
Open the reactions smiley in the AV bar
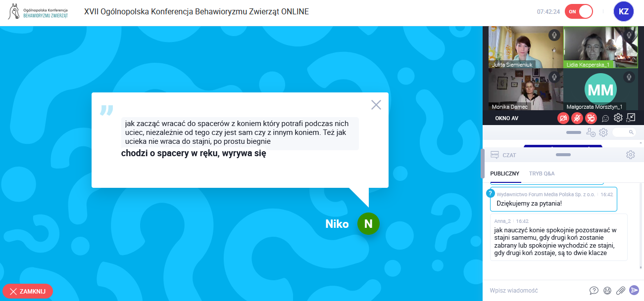click(x=605, y=118)
